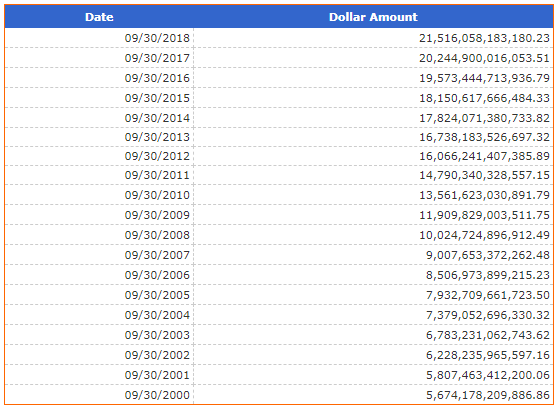Select the amount 9,007,653,372,262.48
This screenshot has width=559, height=411.
click(x=488, y=255)
